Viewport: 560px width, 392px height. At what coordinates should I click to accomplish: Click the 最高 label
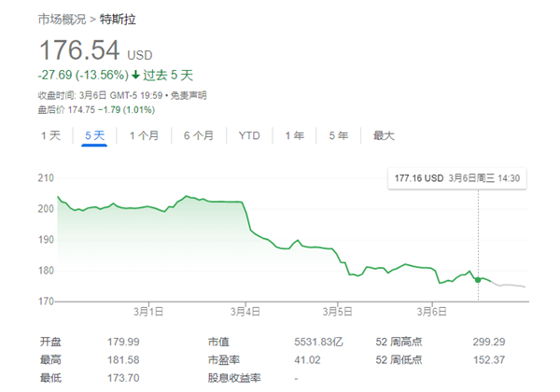coord(50,360)
